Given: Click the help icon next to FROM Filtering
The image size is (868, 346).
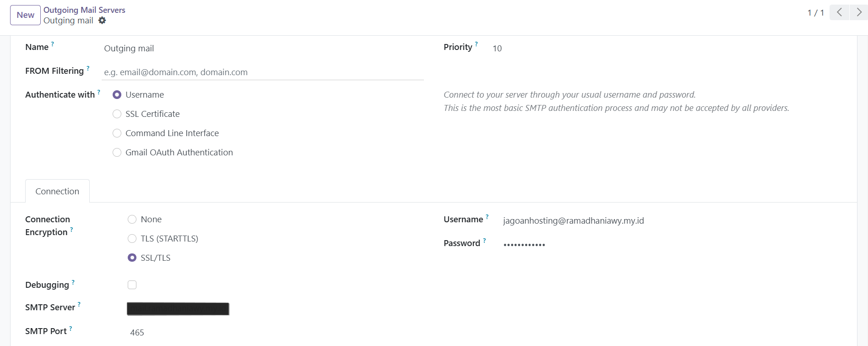Looking at the screenshot, I should tap(87, 67).
